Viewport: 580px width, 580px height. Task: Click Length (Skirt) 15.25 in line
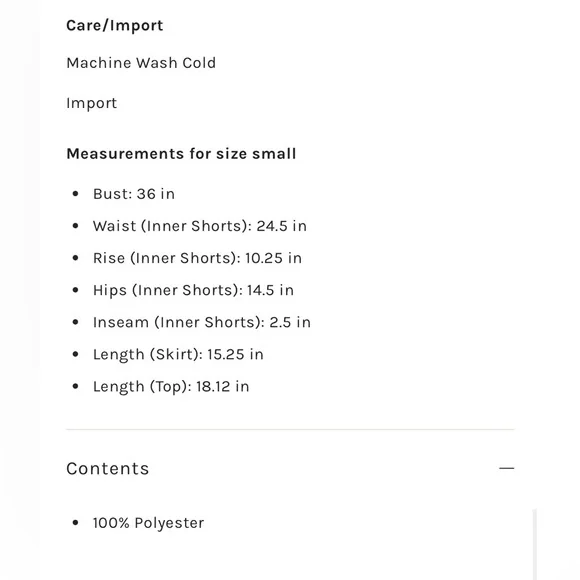click(178, 354)
